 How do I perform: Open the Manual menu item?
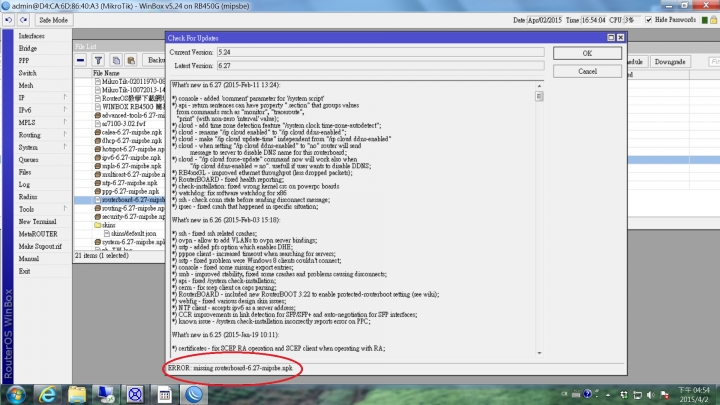tap(28, 259)
